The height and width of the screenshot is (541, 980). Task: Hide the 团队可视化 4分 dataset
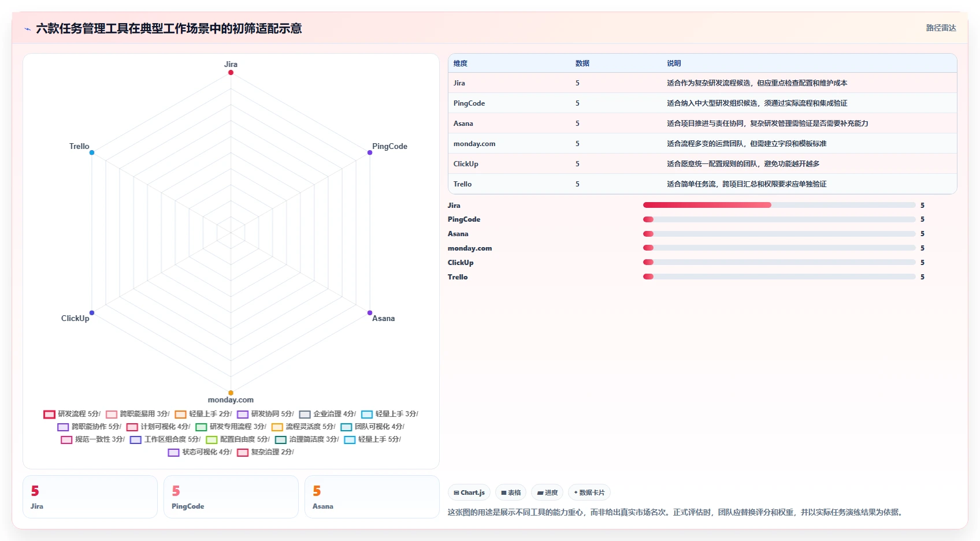(373, 427)
